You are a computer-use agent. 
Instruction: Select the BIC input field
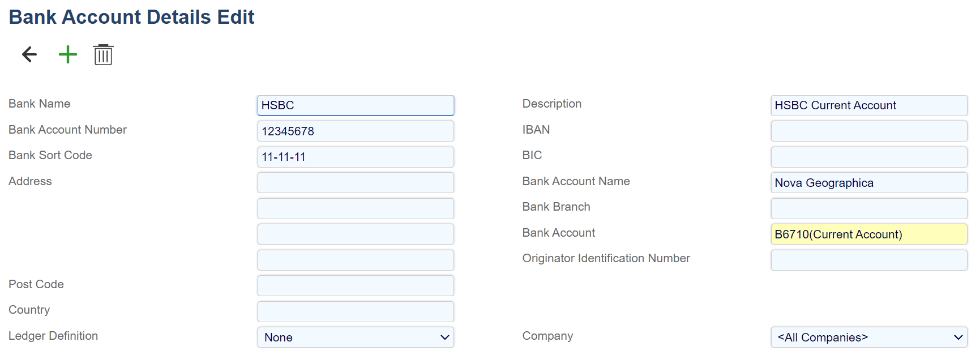868,157
